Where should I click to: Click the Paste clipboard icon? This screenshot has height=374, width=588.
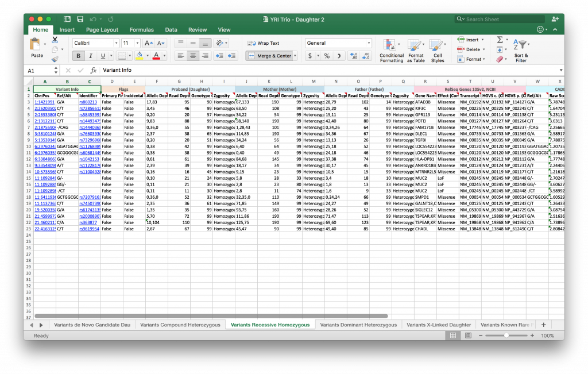(x=35, y=45)
